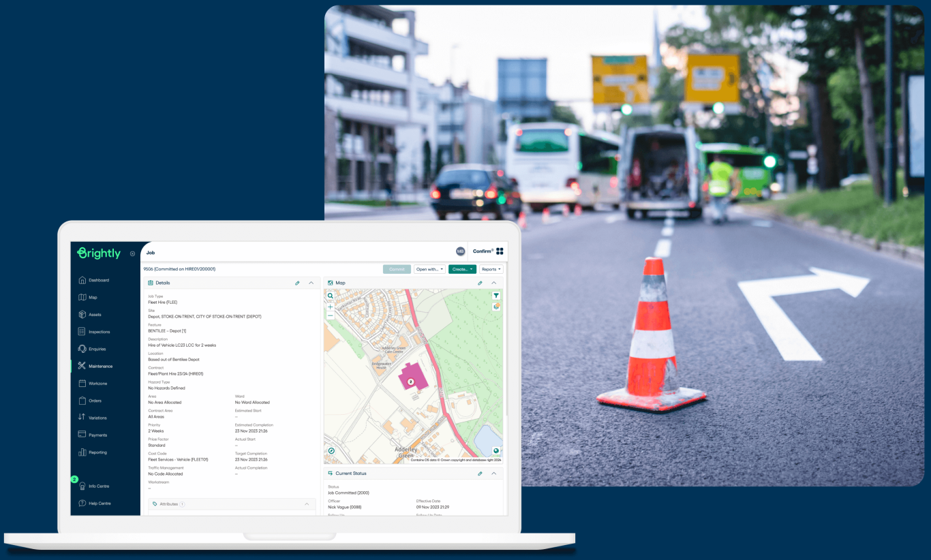Open the "Open with..." dropdown
The width and height of the screenshot is (931, 560).
tap(429, 269)
